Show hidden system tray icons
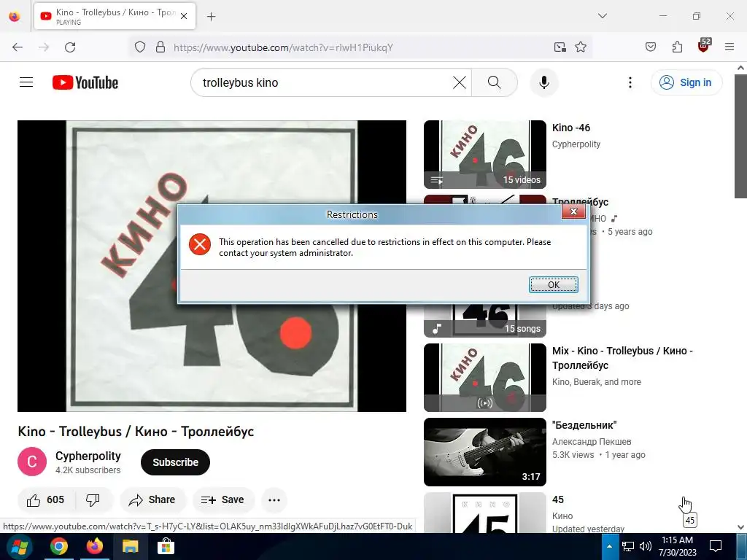This screenshot has height=560, width=747. click(609, 546)
